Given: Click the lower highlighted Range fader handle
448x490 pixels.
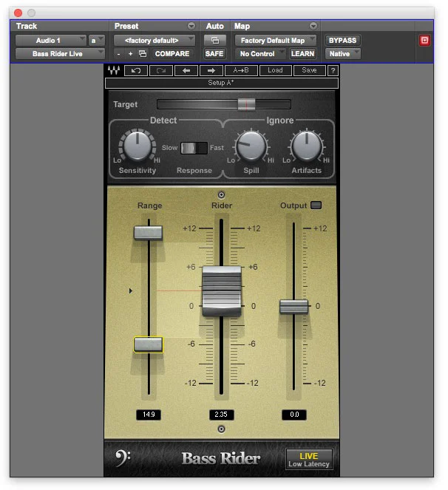Looking at the screenshot, I should click(148, 344).
